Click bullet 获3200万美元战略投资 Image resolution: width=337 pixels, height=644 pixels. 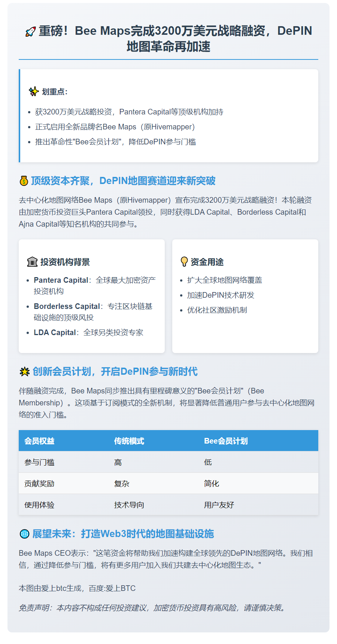tap(129, 112)
